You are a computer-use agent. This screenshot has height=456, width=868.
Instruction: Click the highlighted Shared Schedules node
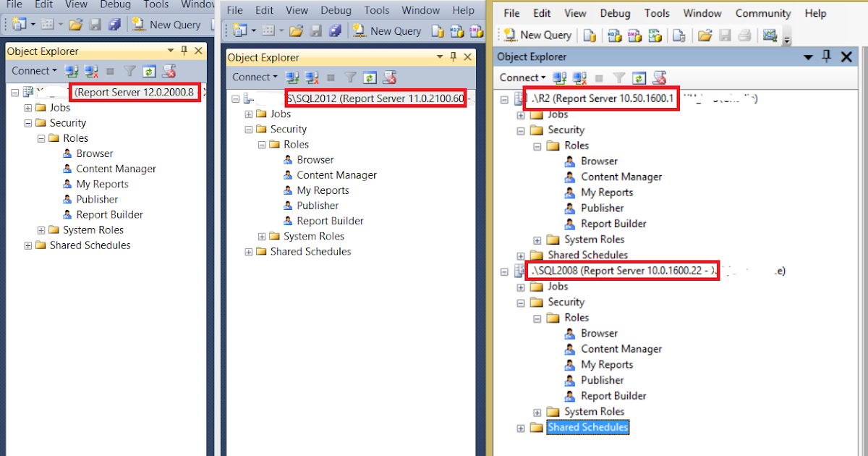pyautogui.click(x=587, y=427)
